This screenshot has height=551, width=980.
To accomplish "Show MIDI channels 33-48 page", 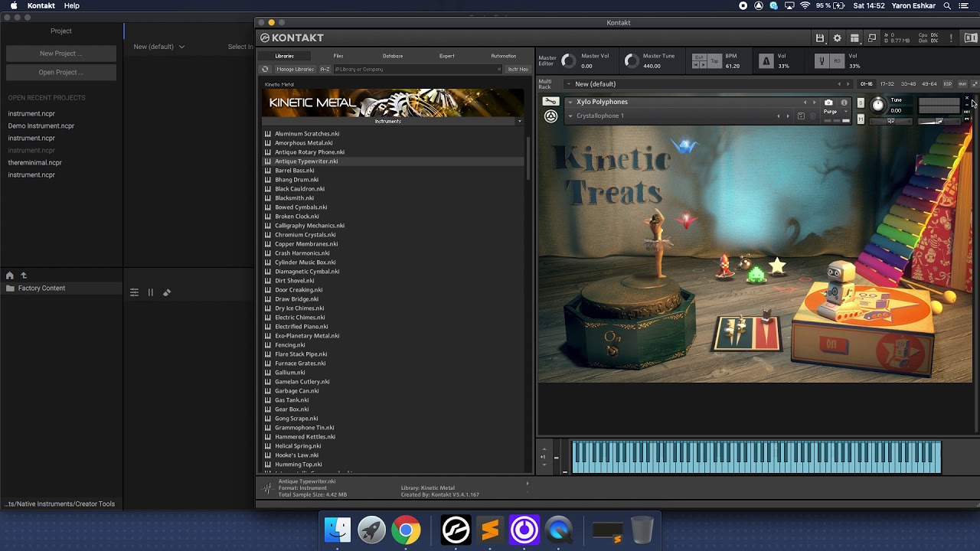I will click(x=908, y=84).
